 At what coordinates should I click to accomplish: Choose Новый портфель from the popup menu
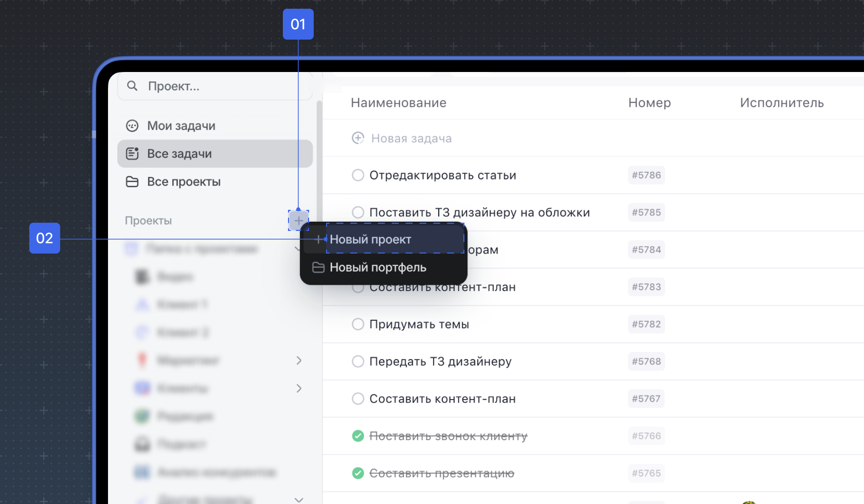pyautogui.click(x=384, y=267)
